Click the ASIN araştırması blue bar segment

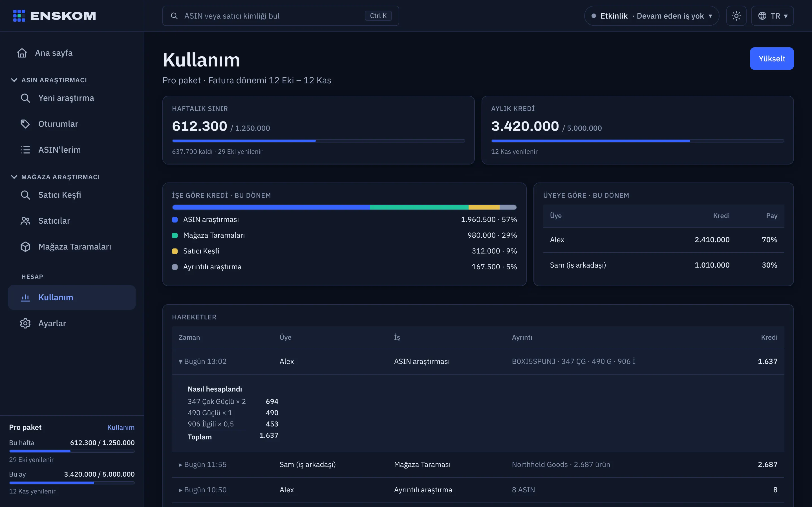pyautogui.click(x=271, y=207)
